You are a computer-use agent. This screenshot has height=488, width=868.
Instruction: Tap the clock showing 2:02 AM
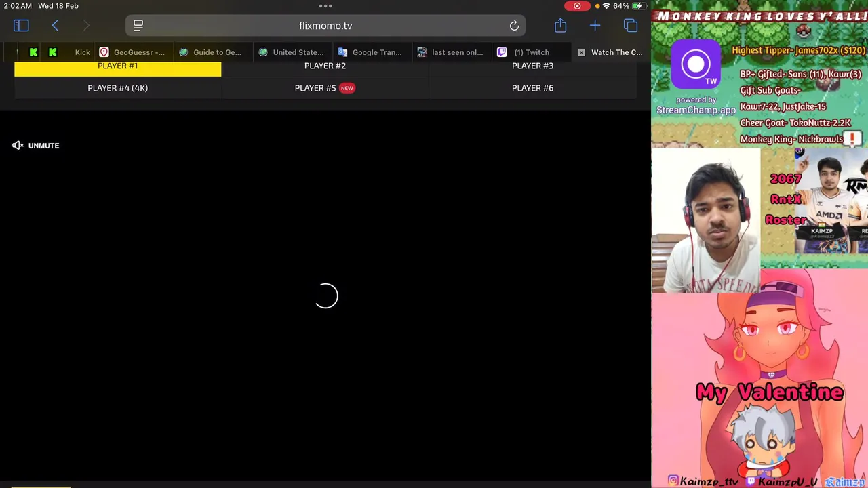[17, 6]
